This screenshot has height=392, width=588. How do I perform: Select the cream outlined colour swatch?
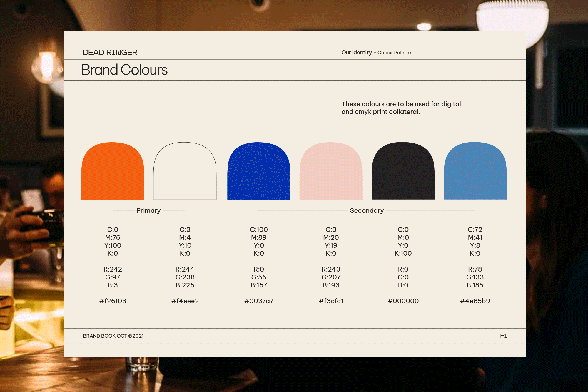point(185,171)
